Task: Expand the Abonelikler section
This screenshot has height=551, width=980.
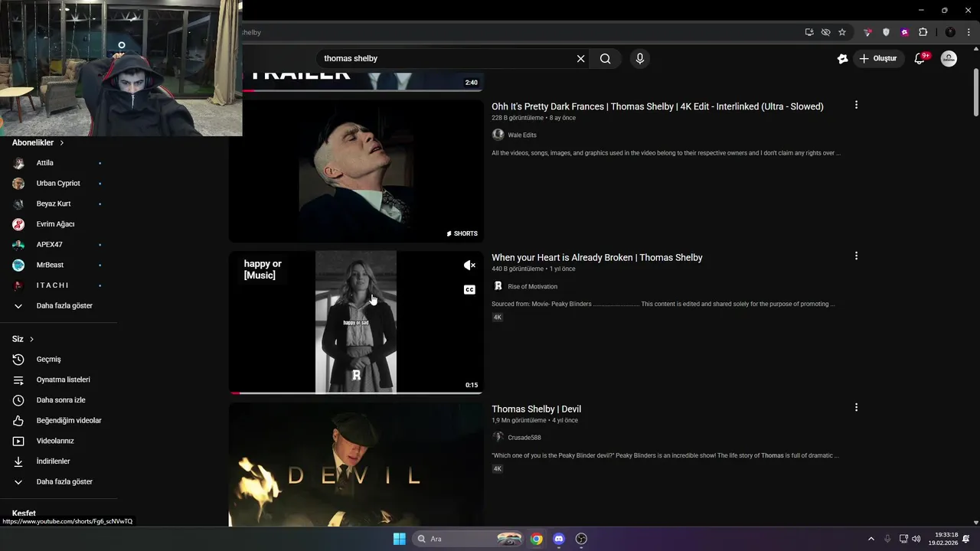Action: (x=38, y=142)
